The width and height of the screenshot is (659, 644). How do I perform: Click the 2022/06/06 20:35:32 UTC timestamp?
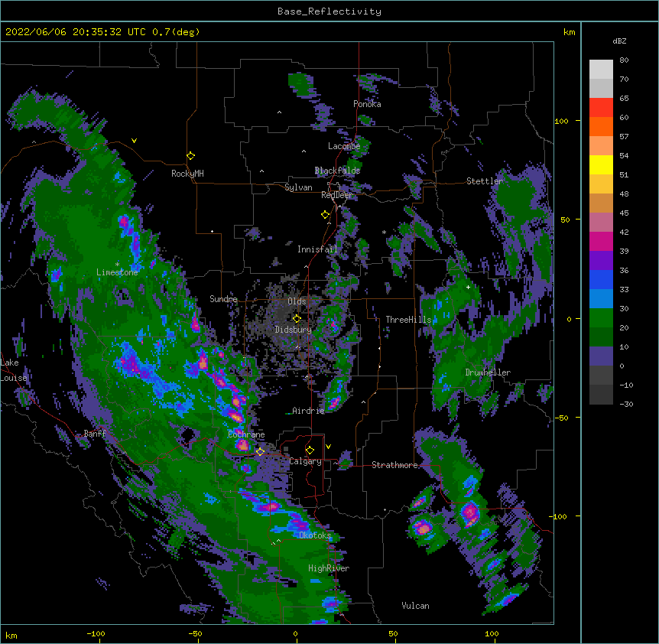pos(76,32)
